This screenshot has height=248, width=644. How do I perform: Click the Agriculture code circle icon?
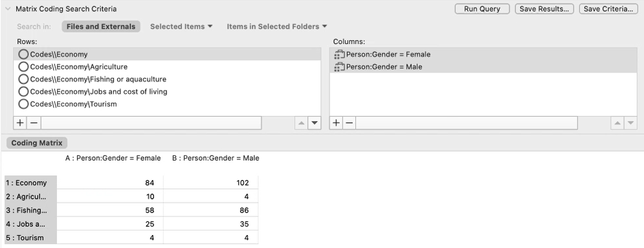24,67
